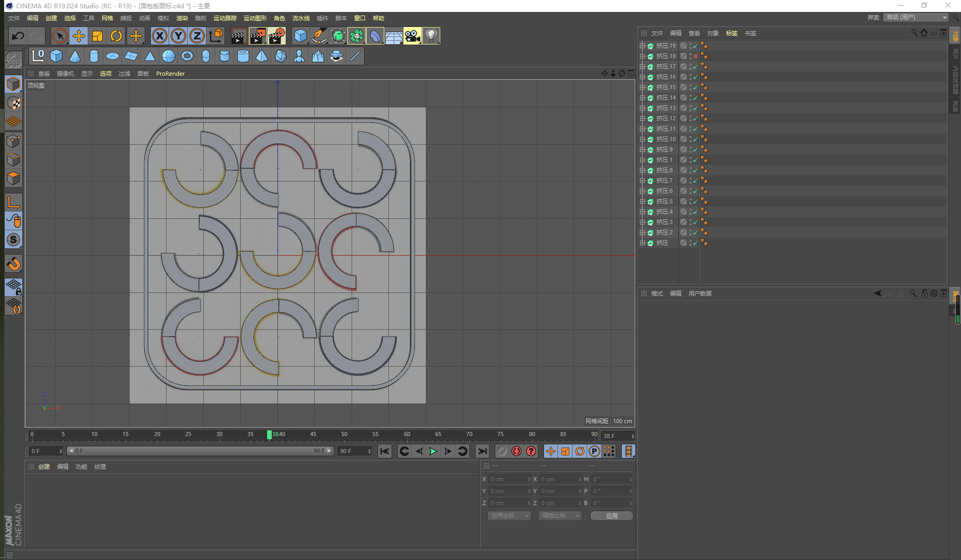961x560 pixels.
Task: Click the green subdivision surface generator icon
Action: click(x=338, y=36)
